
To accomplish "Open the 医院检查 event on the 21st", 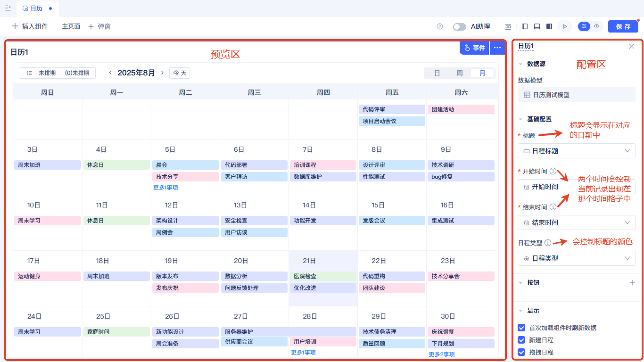I will pos(323,276).
